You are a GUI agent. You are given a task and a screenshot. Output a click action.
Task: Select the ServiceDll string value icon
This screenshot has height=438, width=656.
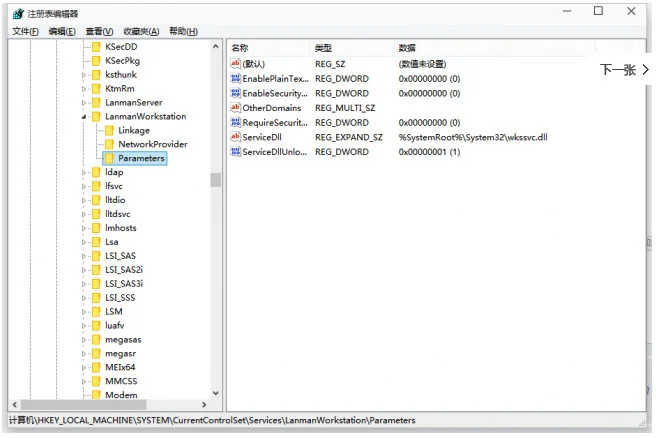[x=236, y=137]
